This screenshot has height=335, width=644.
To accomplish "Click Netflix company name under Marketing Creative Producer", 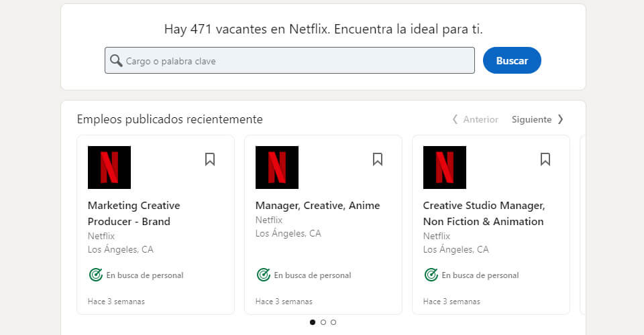I will click(101, 237).
